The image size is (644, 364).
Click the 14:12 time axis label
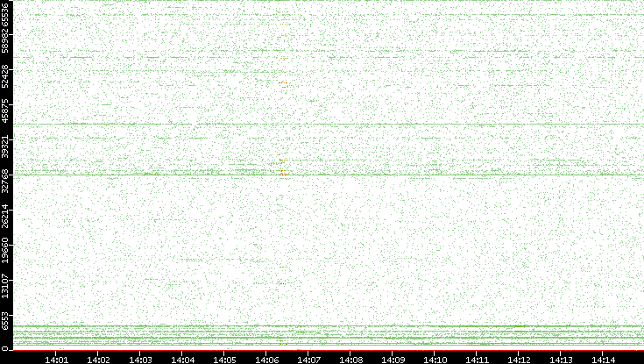point(519,360)
